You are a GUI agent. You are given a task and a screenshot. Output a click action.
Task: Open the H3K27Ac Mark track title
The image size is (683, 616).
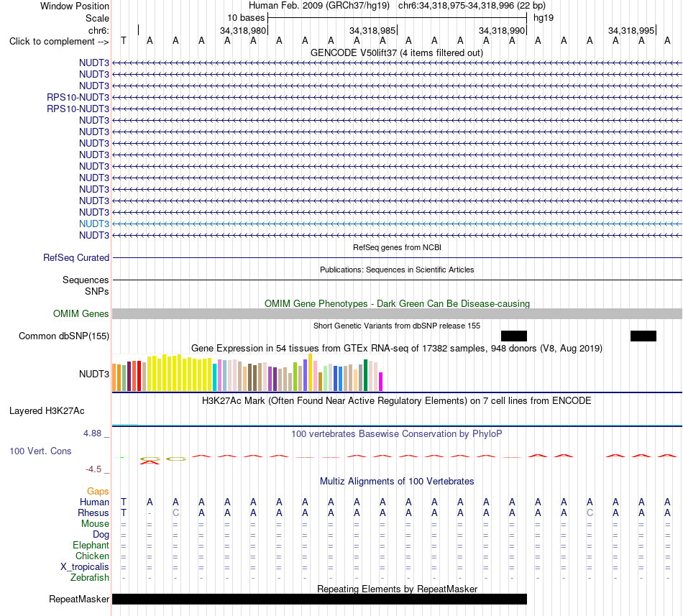[x=396, y=400]
